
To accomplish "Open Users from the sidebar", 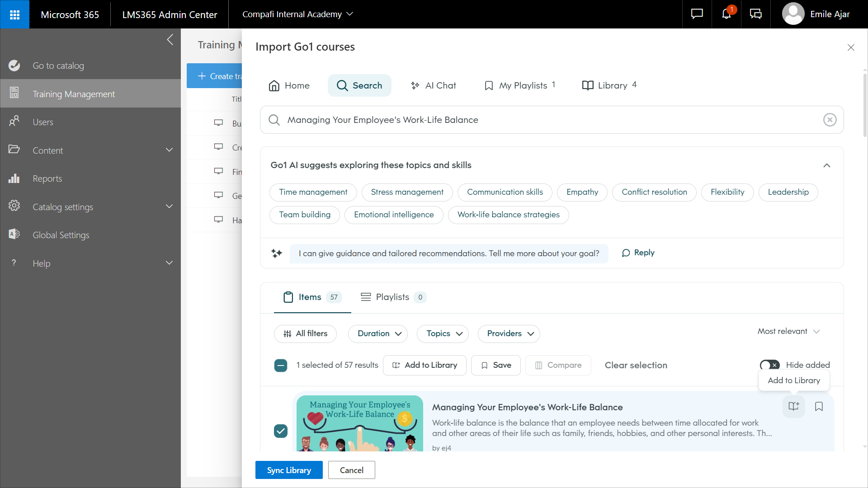I will pyautogui.click(x=43, y=122).
